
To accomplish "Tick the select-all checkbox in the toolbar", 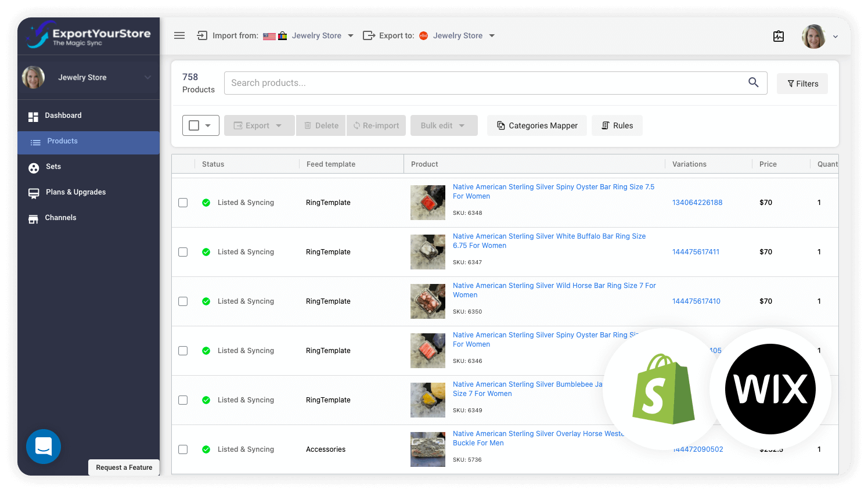I will (195, 125).
